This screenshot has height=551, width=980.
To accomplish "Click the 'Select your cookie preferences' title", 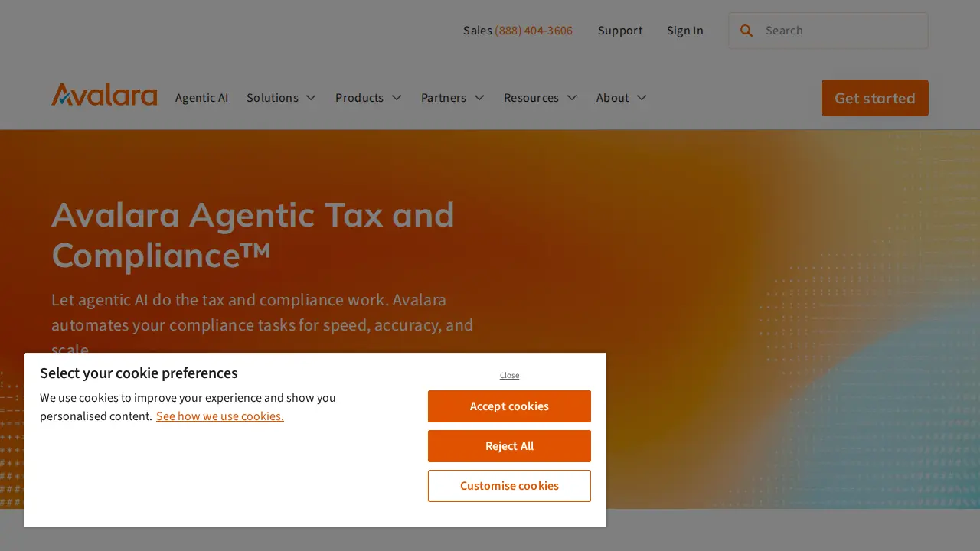I will 139,373.
